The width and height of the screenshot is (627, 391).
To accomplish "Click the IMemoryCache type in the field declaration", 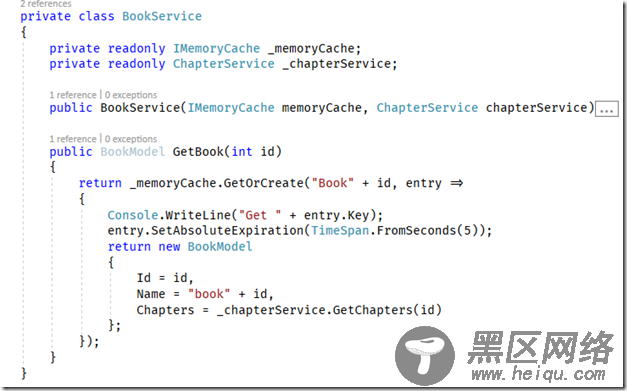I will [x=216, y=49].
